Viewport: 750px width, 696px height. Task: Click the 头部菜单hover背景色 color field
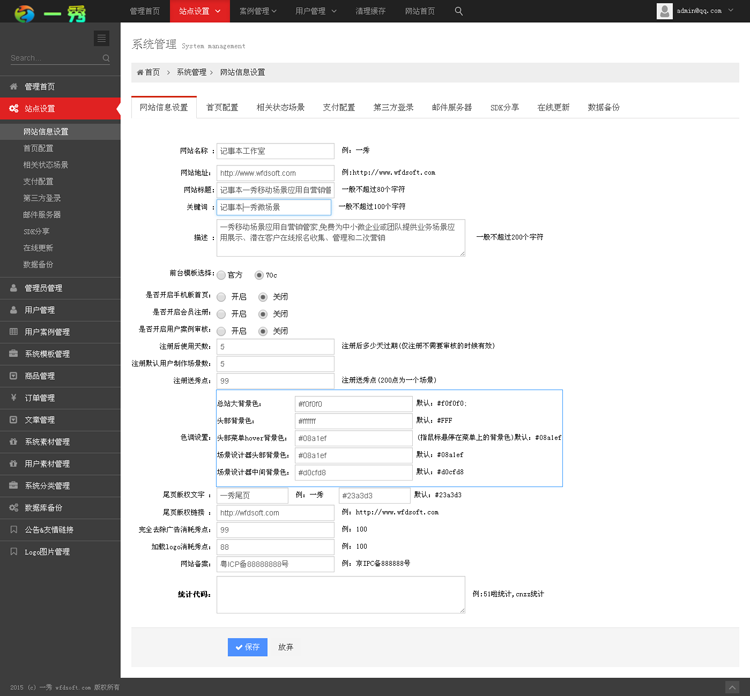tap(353, 438)
